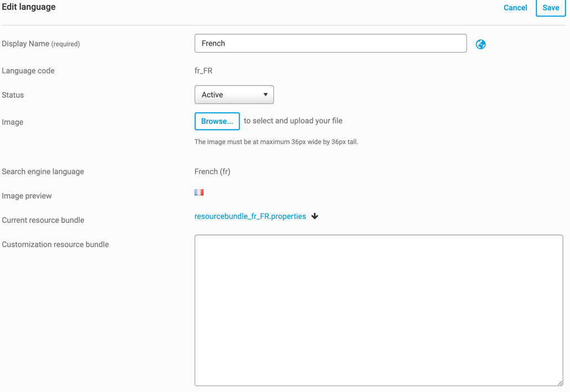Open the resourcebundle_fr_FR.properties link
The width and height of the screenshot is (570, 392).
[x=250, y=216]
